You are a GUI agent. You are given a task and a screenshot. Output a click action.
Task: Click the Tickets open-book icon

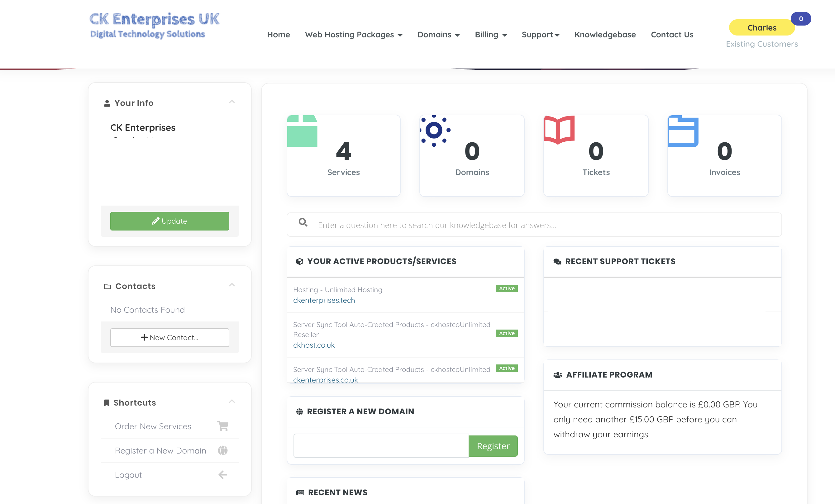coord(559,130)
